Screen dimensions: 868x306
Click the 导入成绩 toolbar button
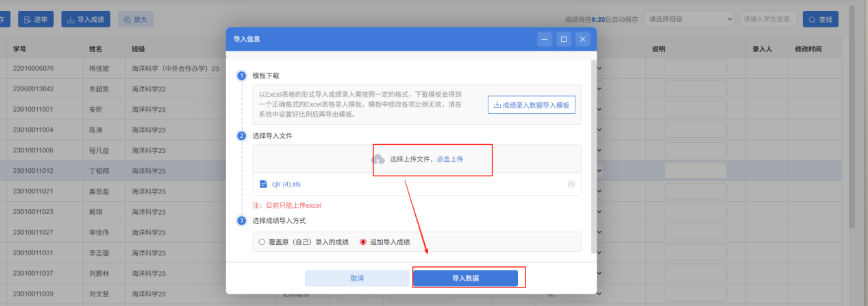tap(86, 19)
